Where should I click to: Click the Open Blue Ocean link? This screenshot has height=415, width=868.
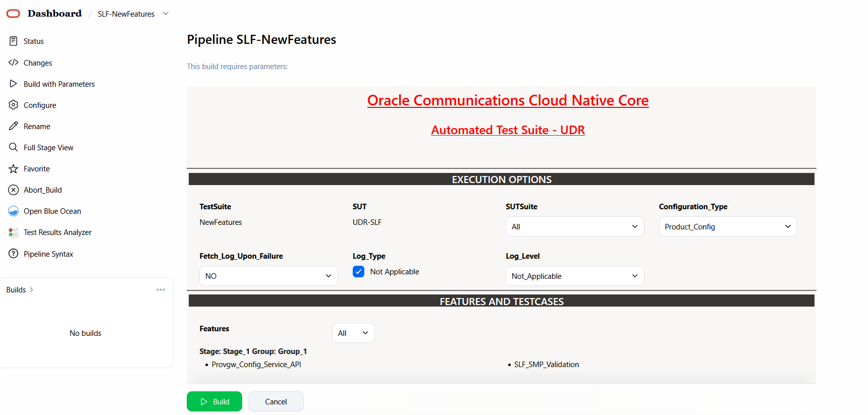pyautogui.click(x=52, y=211)
